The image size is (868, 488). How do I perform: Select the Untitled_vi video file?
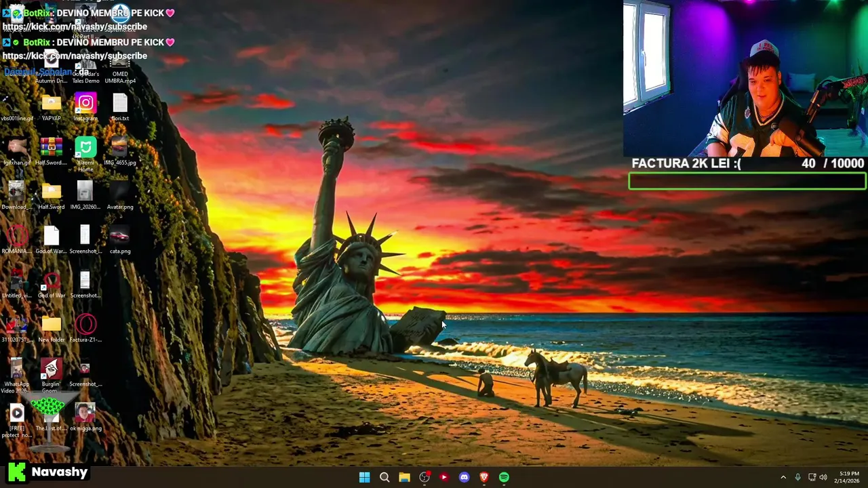(16, 285)
